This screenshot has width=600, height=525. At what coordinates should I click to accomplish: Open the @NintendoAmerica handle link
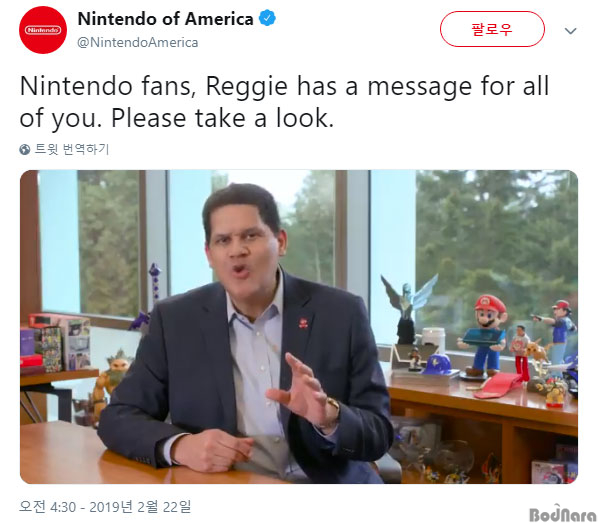click(x=138, y=42)
